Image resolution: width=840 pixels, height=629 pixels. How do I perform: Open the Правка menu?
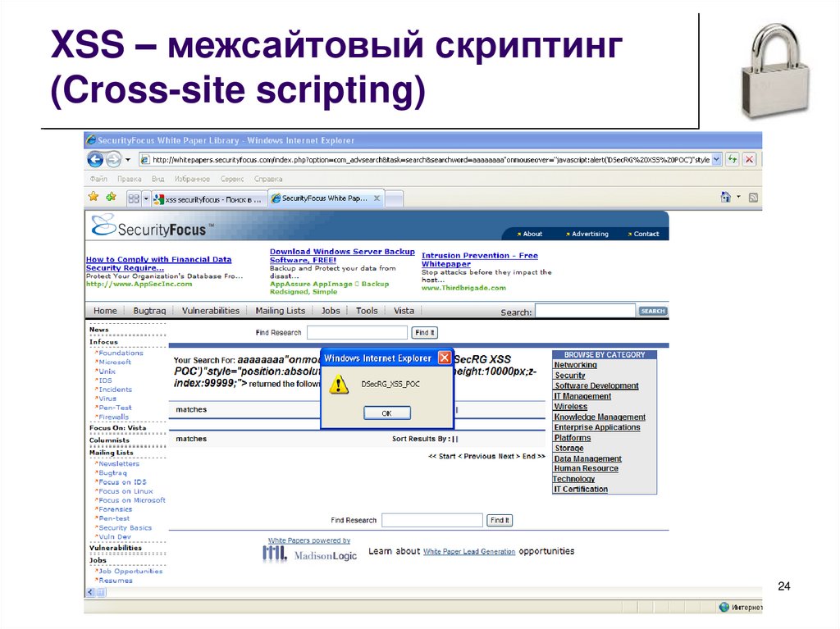click(x=130, y=179)
